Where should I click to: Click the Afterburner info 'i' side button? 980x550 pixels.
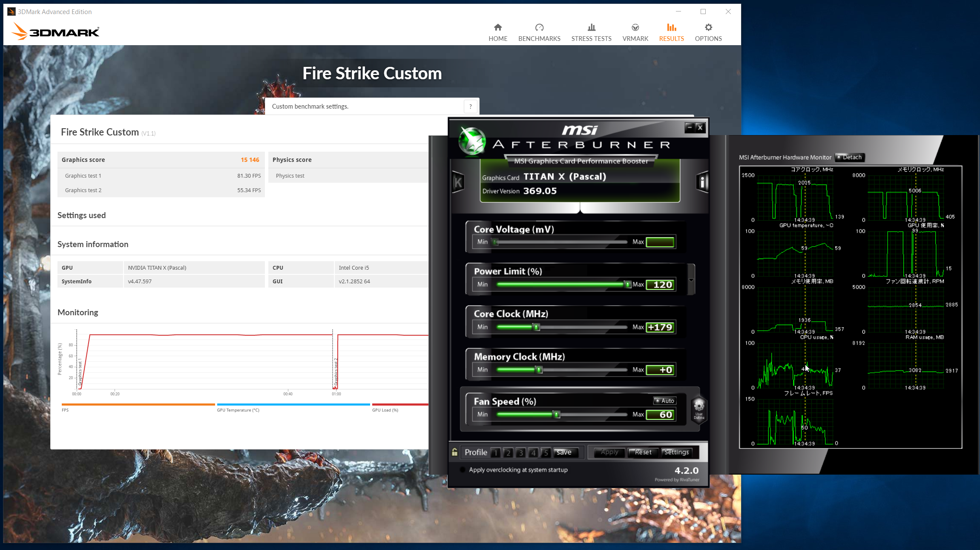[702, 182]
